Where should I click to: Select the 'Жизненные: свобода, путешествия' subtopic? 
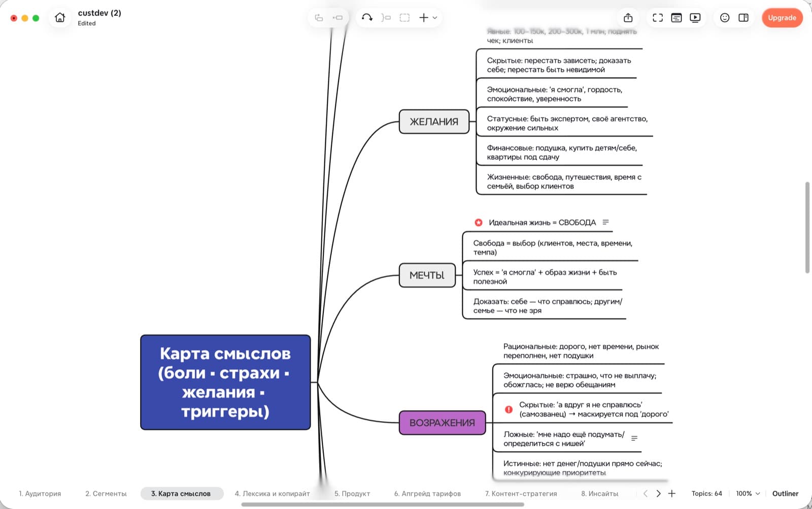tap(564, 181)
